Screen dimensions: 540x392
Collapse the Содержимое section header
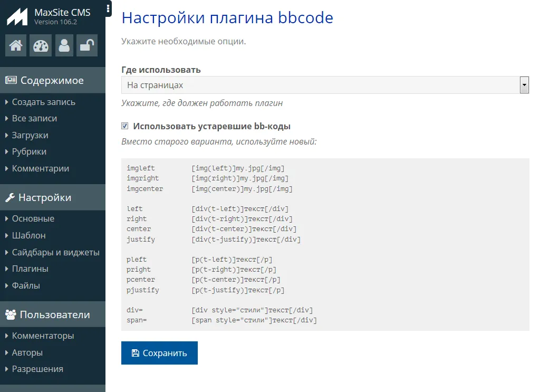pos(52,81)
